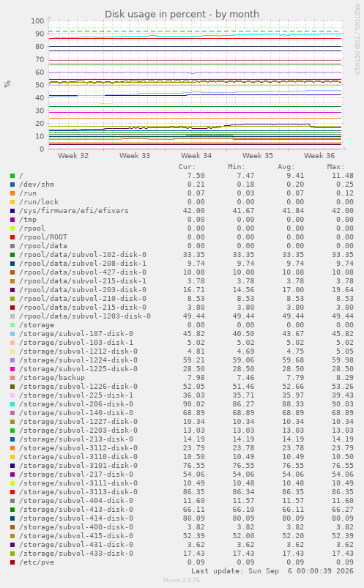The height and width of the screenshot is (588, 364).
Task: Select the graph title 'Disk usage in percent - by month'
Action: coord(182,14)
